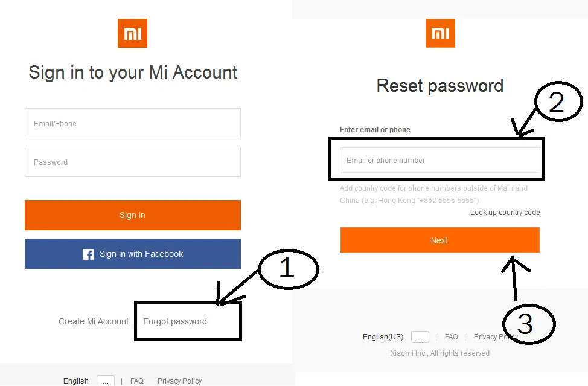Open Privacy Policy in the sign-in footer
The height and width of the screenshot is (386, 588).
coord(179,381)
